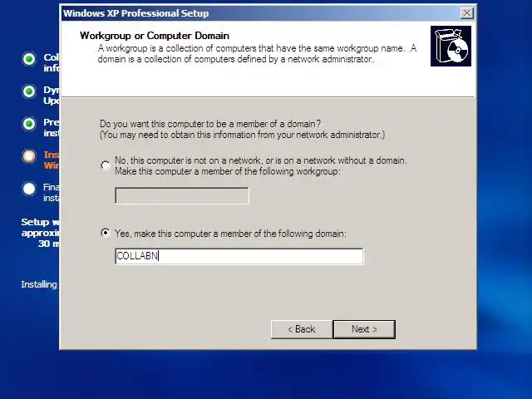Click the 'Yes, make this computer a member' label
The height and width of the screenshot is (399, 532).
coord(230,234)
